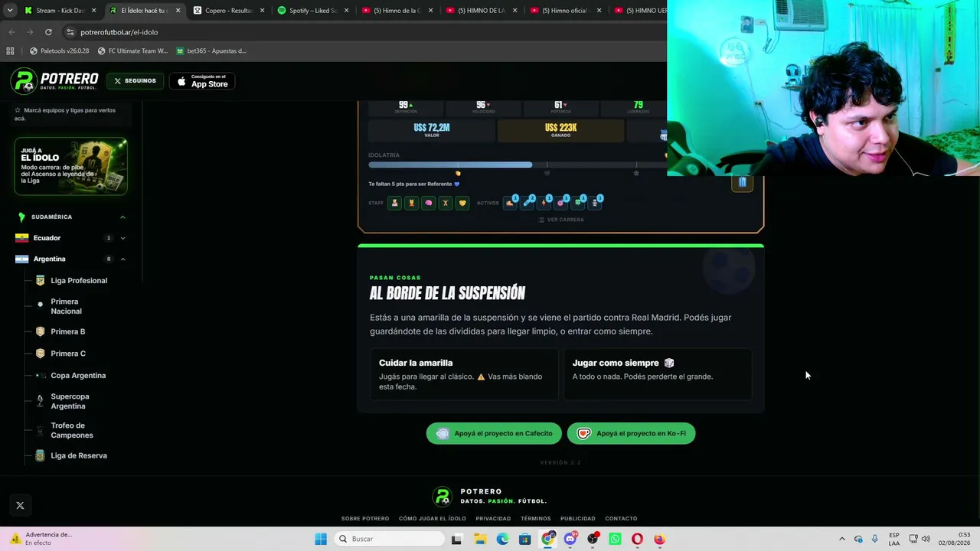This screenshot has width=980, height=551.
Task: Choose the Jugar como siempre option
Action: (658, 374)
